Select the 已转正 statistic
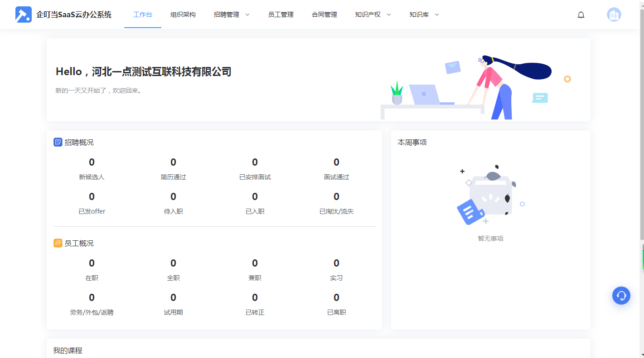Image resolution: width=644 pixels, height=358 pixels. coord(255,305)
